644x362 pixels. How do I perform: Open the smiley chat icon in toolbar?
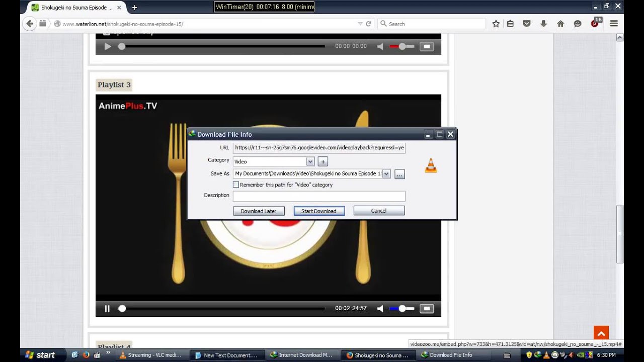click(578, 24)
